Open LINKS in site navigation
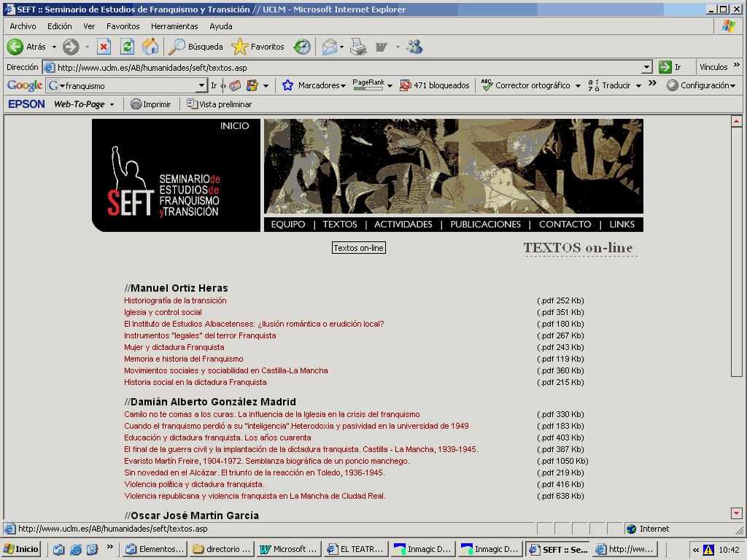The height and width of the screenshot is (560, 747). pyautogui.click(x=622, y=225)
